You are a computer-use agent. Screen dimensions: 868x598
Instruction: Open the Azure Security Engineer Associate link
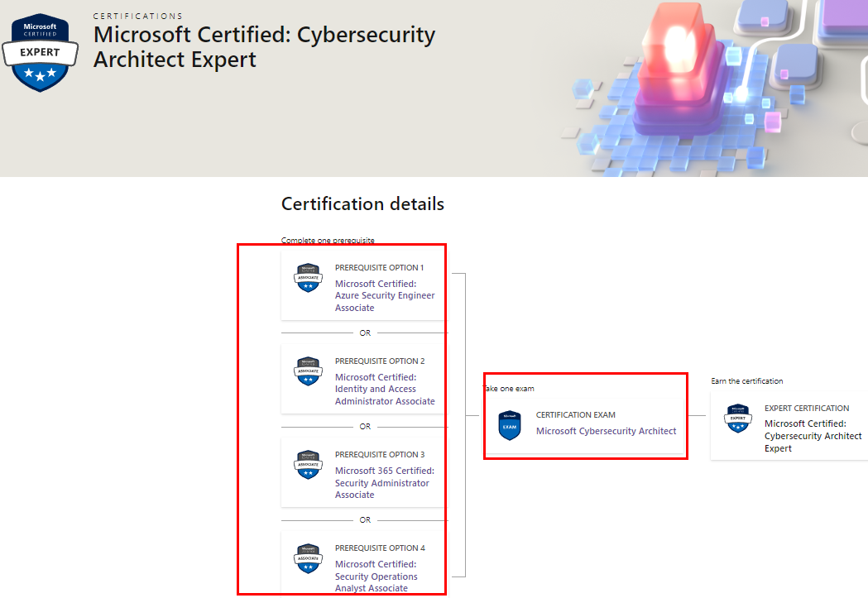click(385, 295)
